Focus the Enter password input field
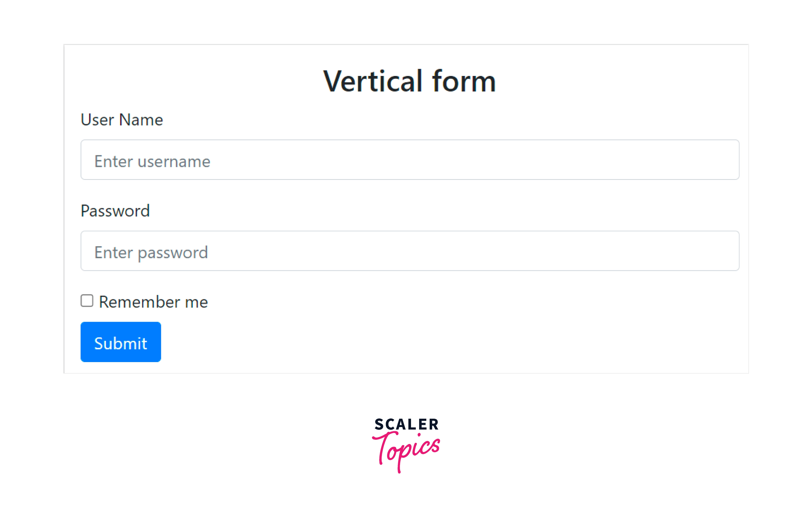The width and height of the screenshot is (812, 519). [x=410, y=251]
